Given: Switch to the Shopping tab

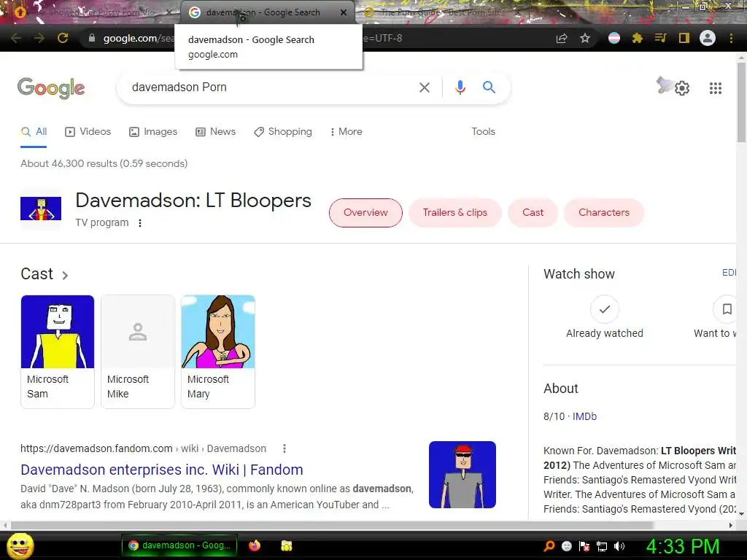Looking at the screenshot, I should point(283,132).
